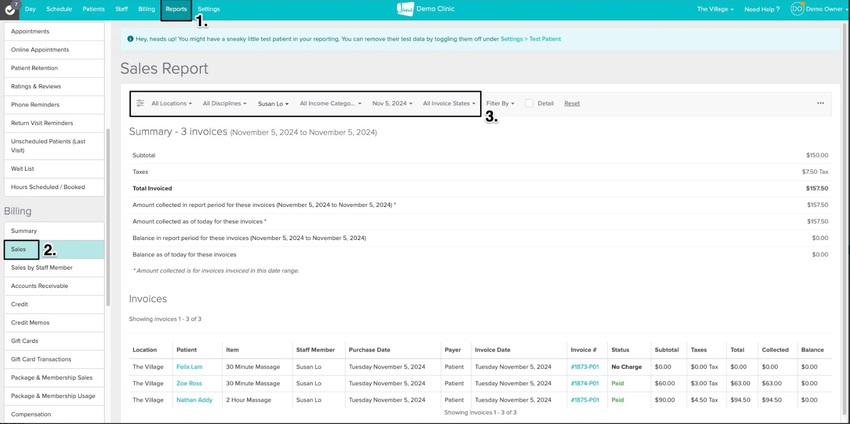Open the Patients tab

point(93,9)
